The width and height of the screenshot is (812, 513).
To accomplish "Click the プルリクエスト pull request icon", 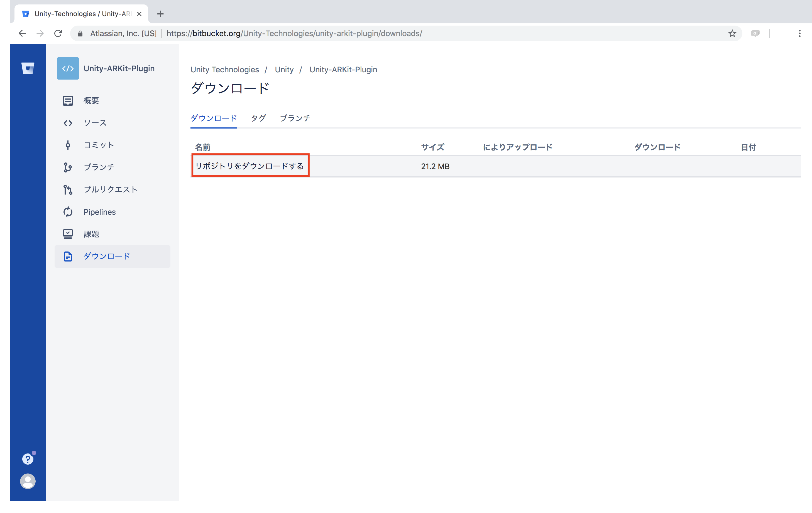I will click(68, 190).
